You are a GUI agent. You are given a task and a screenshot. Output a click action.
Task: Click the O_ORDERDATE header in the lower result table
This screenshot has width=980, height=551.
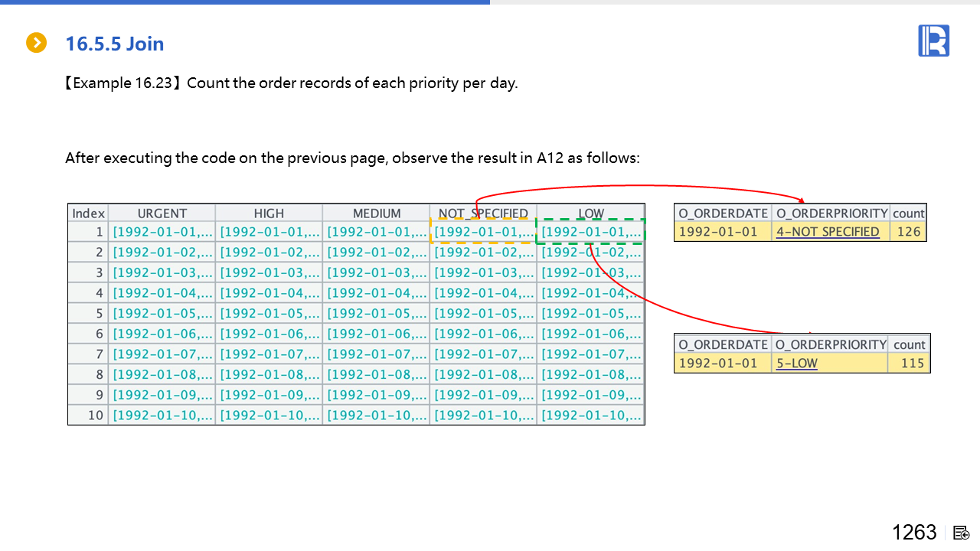pyautogui.click(x=723, y=344)
